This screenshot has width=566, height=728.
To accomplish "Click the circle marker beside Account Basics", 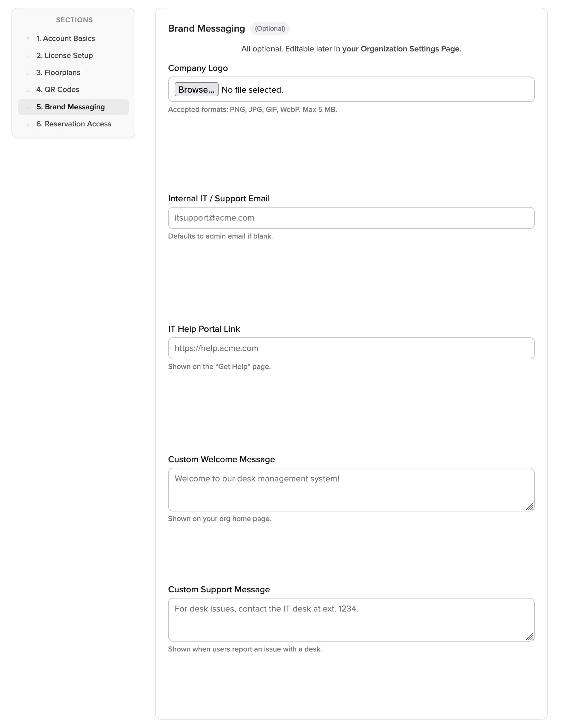I will (x=28, y=38).
